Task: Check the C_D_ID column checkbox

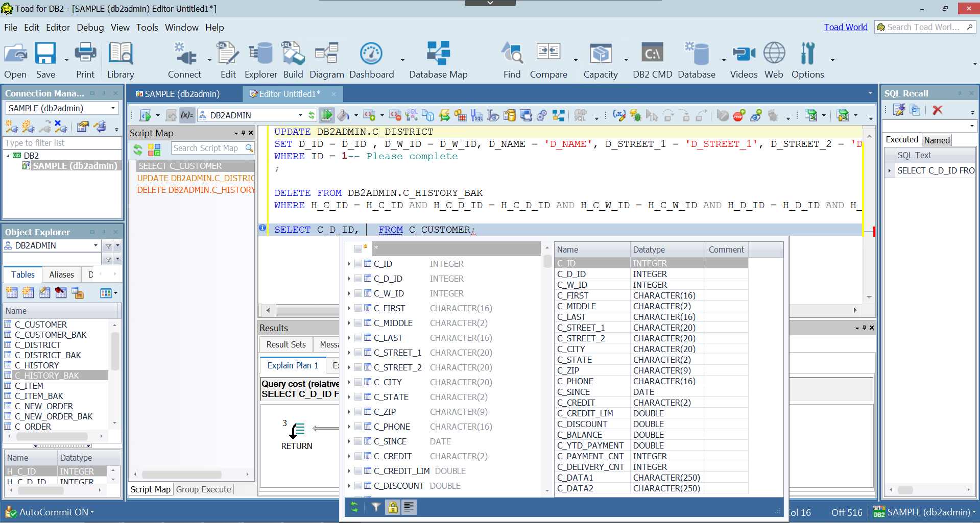Action: point(358,279)
